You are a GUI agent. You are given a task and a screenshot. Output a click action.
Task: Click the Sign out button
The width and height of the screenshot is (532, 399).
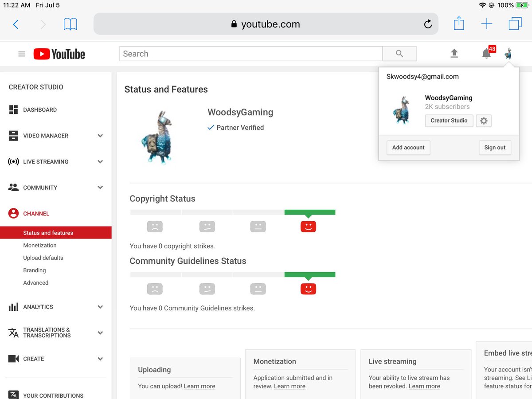[x=495, y=148]
